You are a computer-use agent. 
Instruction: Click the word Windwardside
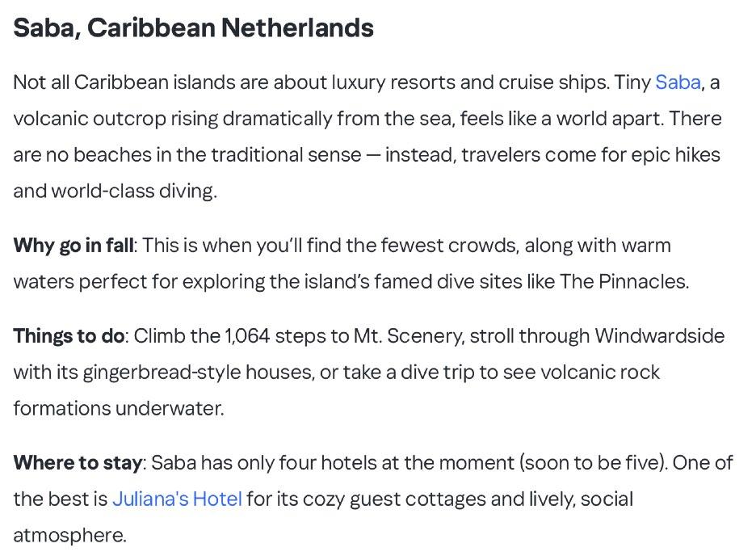tap(659, 336)
